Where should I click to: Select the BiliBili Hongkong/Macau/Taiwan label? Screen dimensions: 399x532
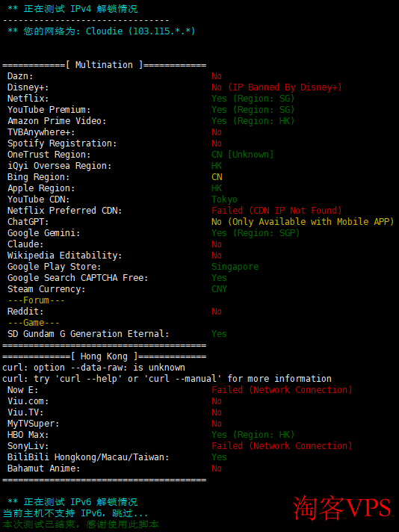point(88,457)
